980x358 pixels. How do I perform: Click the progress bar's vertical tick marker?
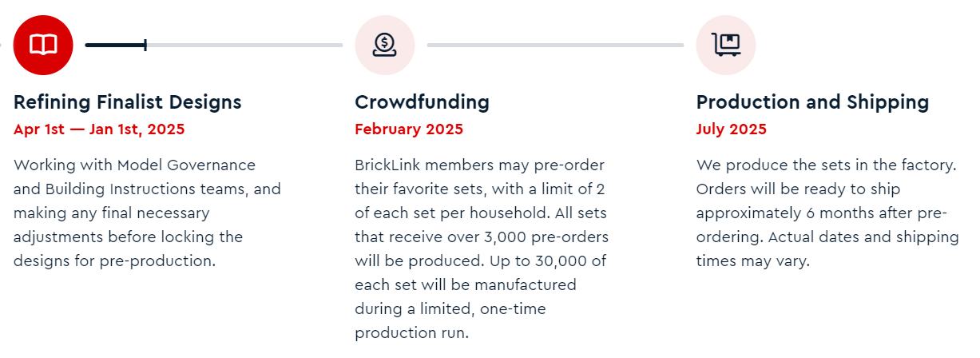(145, 45)
